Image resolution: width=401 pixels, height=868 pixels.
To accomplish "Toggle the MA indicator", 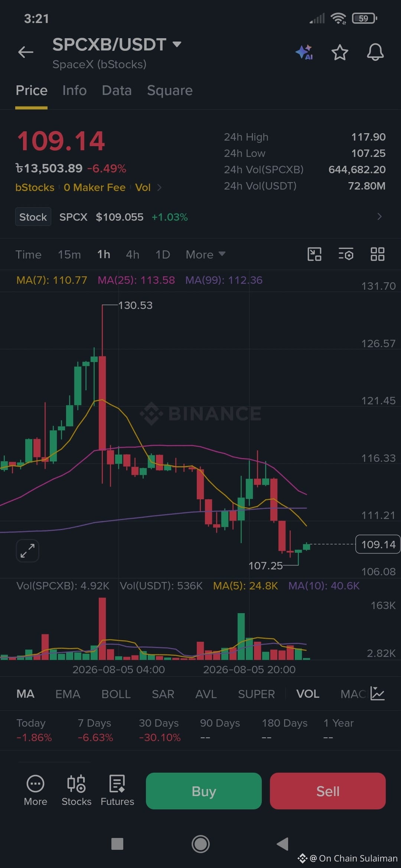I will [26, 694].
